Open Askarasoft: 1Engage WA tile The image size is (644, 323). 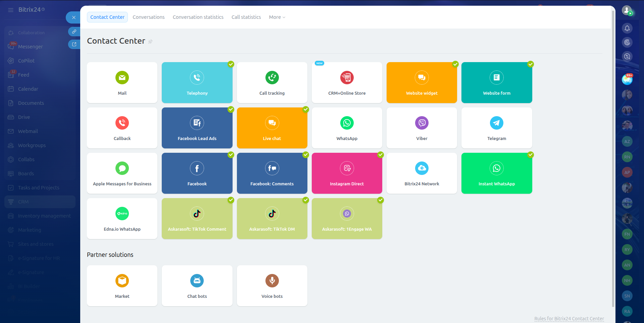pos(347,219)
